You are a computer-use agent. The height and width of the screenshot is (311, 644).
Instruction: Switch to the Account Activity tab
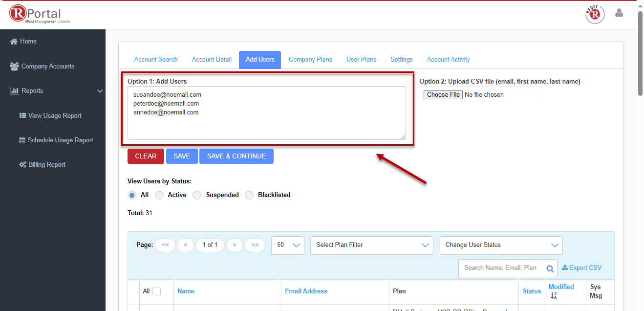point(448,59)
